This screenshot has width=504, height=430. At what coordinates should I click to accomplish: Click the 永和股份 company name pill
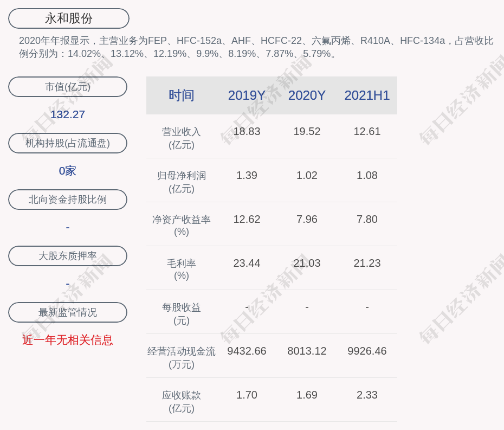(x=69, y=18)
